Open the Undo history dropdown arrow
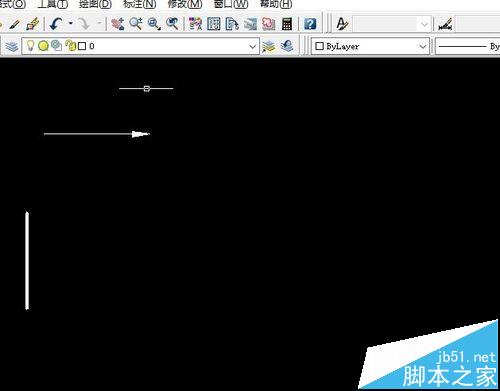 [70, 24]
